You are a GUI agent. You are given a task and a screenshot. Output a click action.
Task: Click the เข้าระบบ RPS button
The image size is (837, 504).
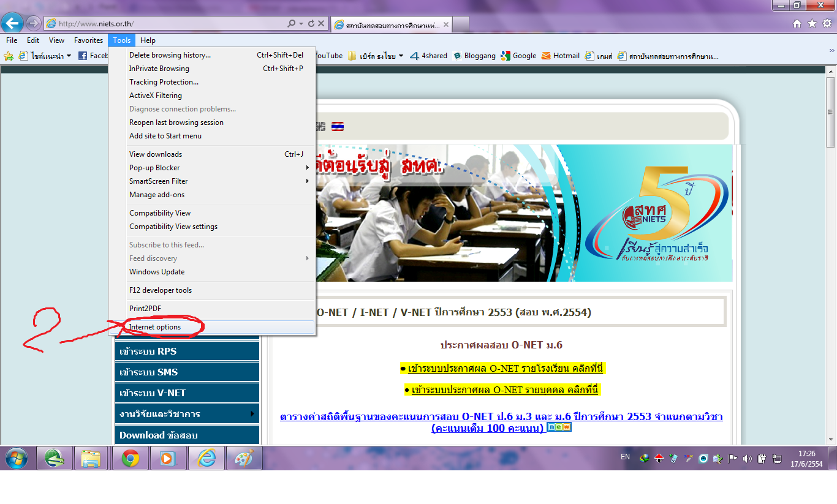click(x=187, y=352)
